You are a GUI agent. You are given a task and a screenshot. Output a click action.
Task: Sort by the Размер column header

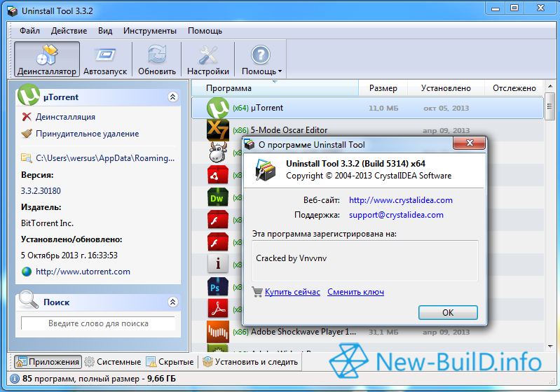(383, 88)
